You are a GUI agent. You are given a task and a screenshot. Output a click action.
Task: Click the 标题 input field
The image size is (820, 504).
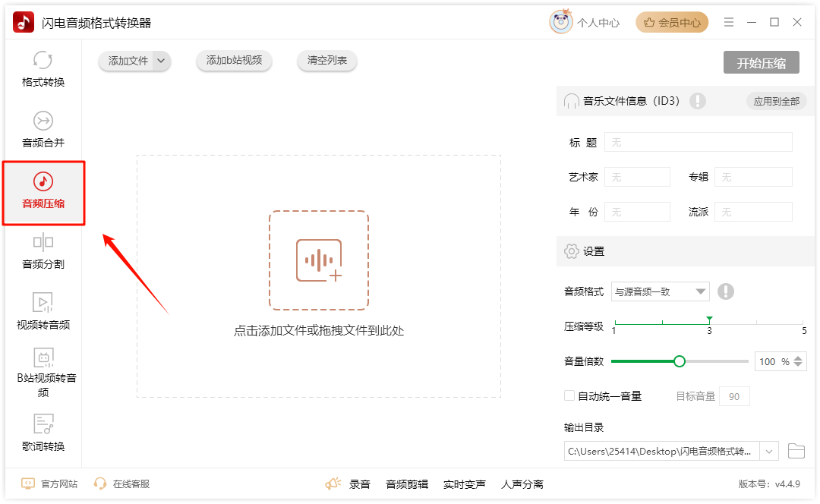coord(699,142)
